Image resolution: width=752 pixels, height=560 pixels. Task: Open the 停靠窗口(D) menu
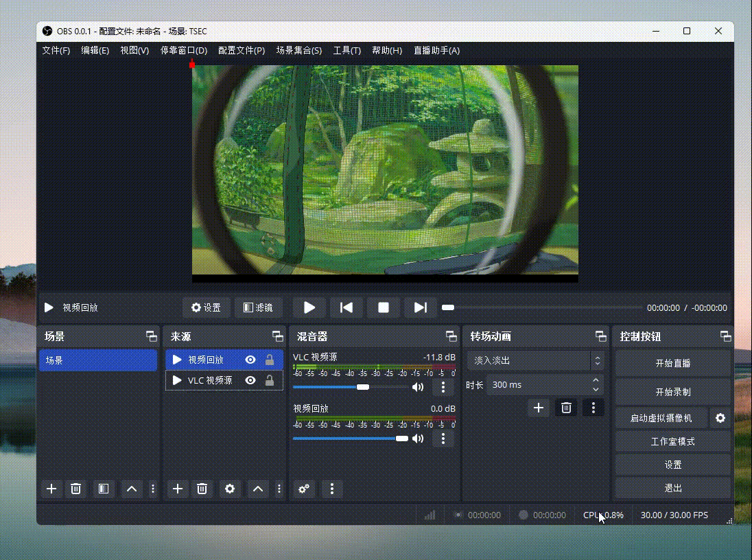(184, 50)
